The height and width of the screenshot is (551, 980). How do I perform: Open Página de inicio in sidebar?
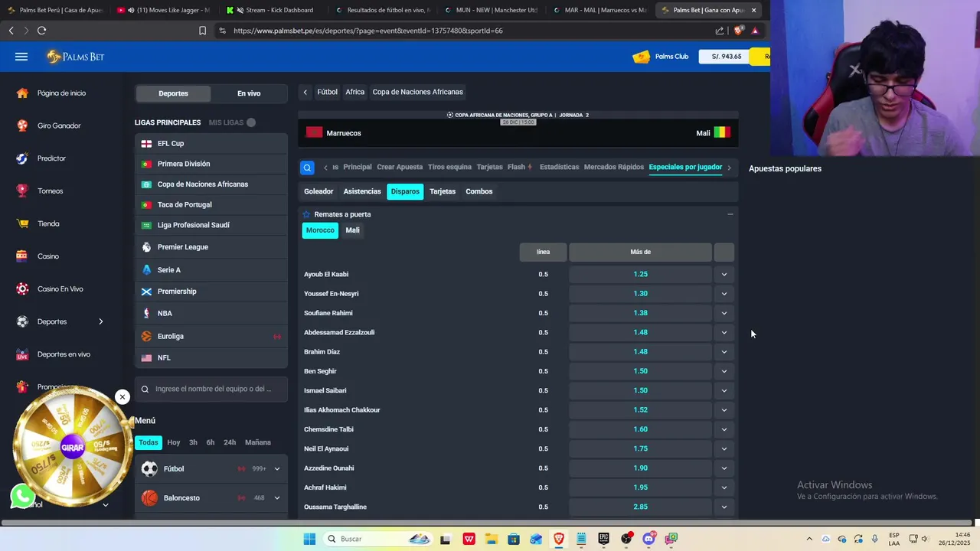click(x=61, y=93)
